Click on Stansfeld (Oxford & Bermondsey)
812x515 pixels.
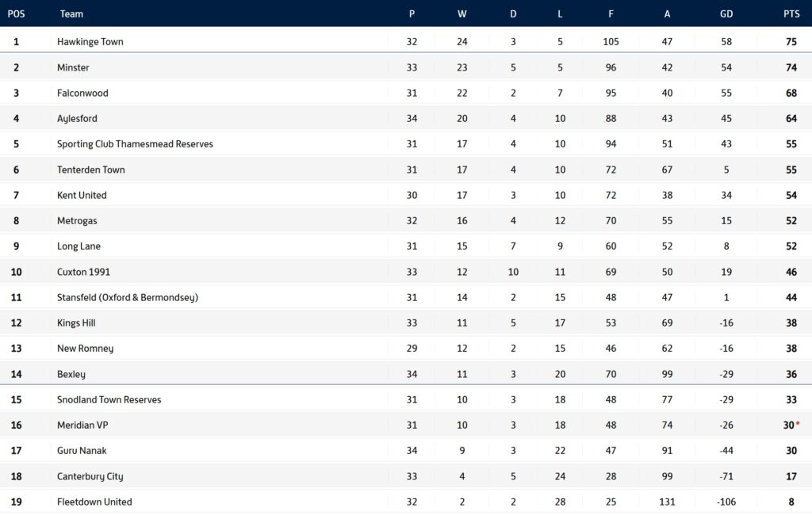(x=127, y=297)
